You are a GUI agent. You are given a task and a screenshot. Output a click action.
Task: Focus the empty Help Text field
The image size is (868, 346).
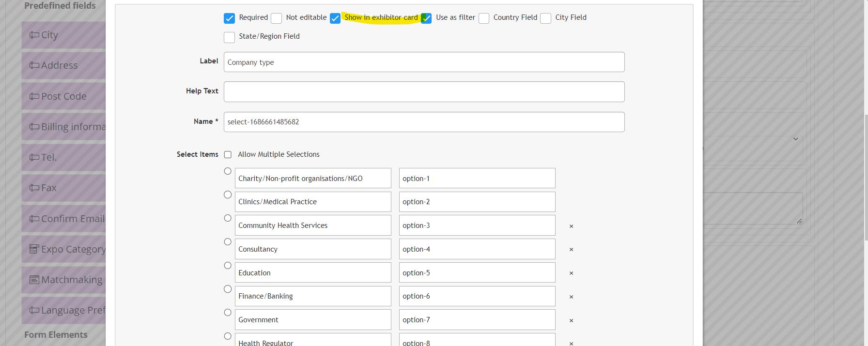click(424, 92)
